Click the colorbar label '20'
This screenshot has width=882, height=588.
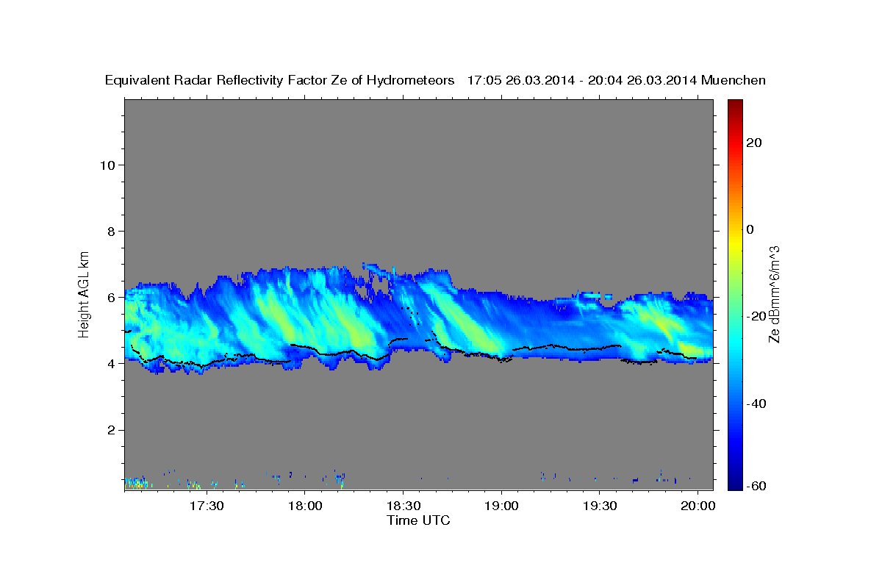753,143
